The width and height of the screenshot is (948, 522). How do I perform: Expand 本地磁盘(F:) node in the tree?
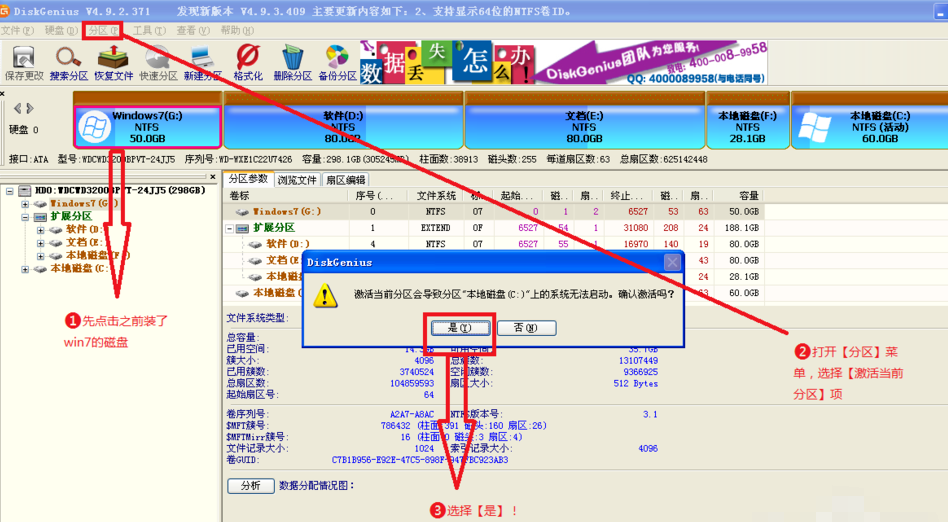click(x=41, y=256)
